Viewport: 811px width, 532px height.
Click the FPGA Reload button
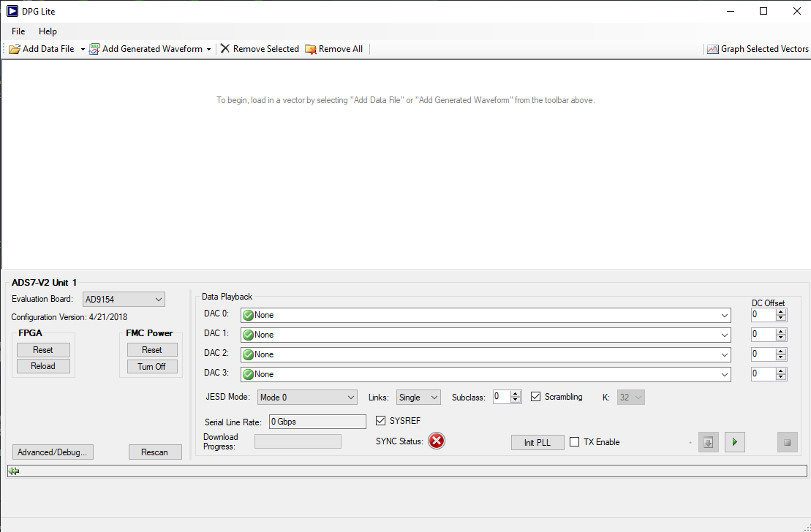pyautogui.click(x=43, y=366)
